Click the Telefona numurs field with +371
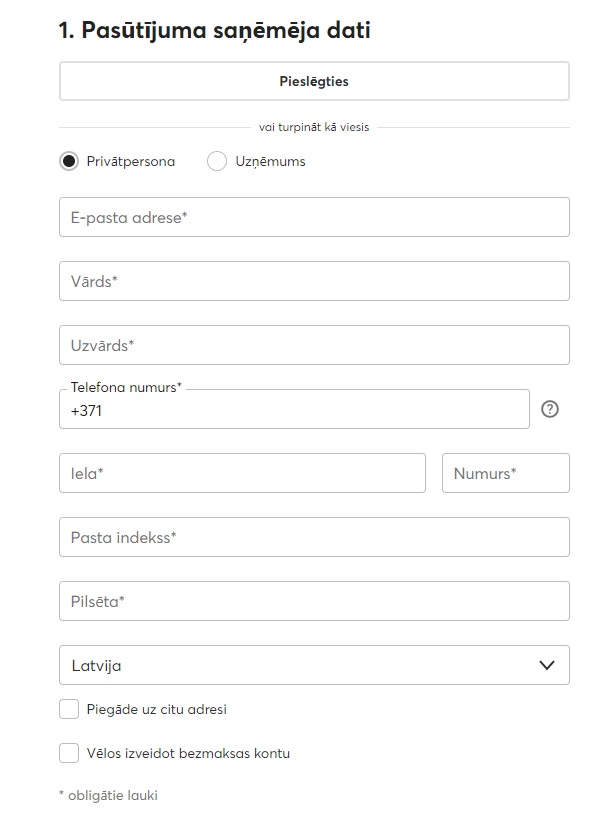Viewport: 611px width, 818px height. pos(294,410)
